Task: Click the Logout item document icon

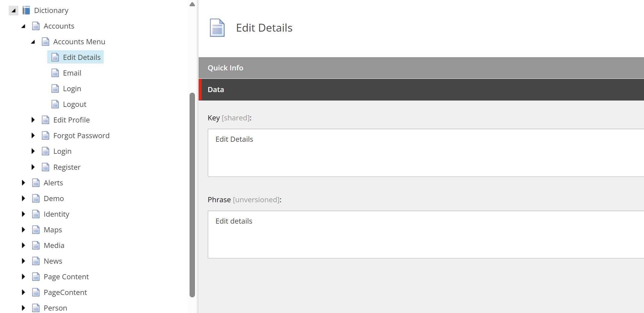Action: tap(55, 104)
